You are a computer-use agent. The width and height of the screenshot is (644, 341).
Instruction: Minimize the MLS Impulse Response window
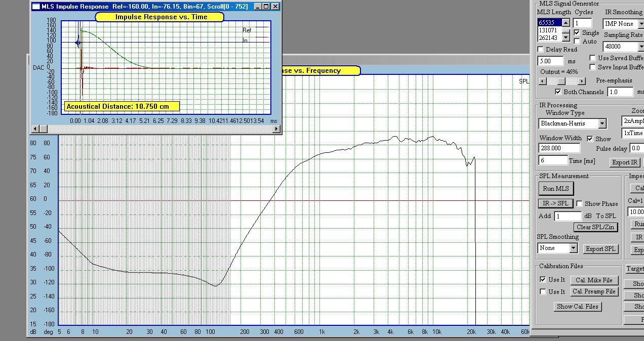pos(257,6)
